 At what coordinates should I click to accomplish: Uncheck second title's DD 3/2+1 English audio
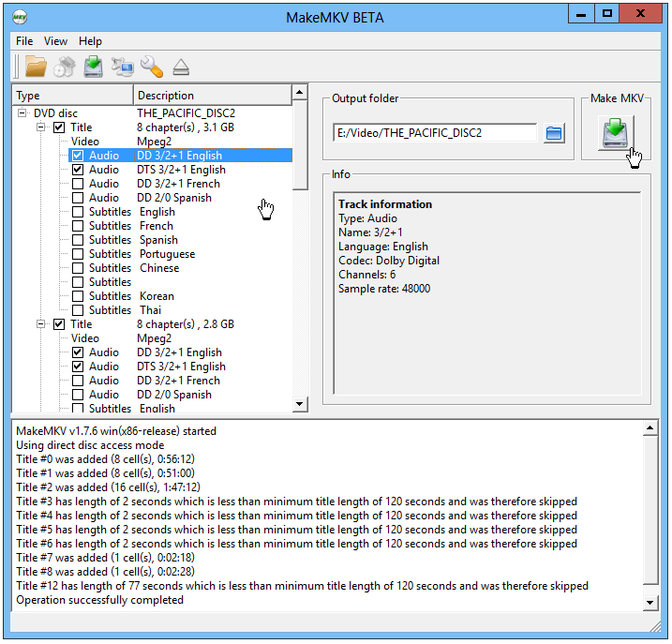tap(78, 352)
